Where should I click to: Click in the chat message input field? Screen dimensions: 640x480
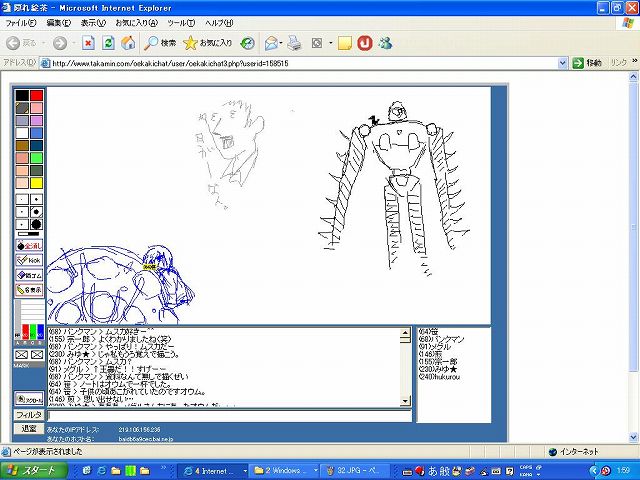coord(229,416)
